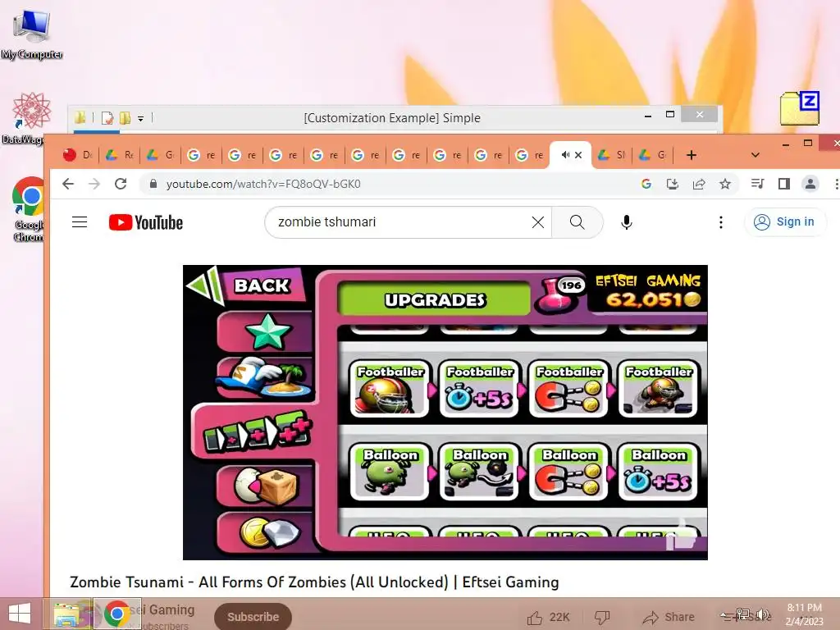Open the zipped folder desktop icon
This screenshot has width=840, height=630.
800,109
